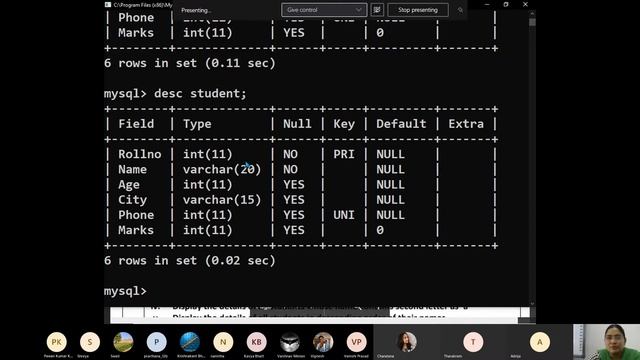Click 'Age' field cell
Viewport: 640px width, 360px height.
coord(129,185)
